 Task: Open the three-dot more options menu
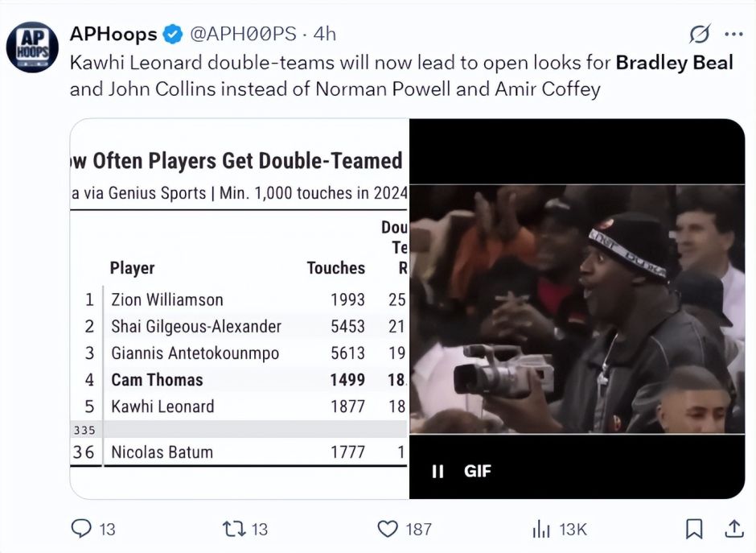tap(733, 34)
